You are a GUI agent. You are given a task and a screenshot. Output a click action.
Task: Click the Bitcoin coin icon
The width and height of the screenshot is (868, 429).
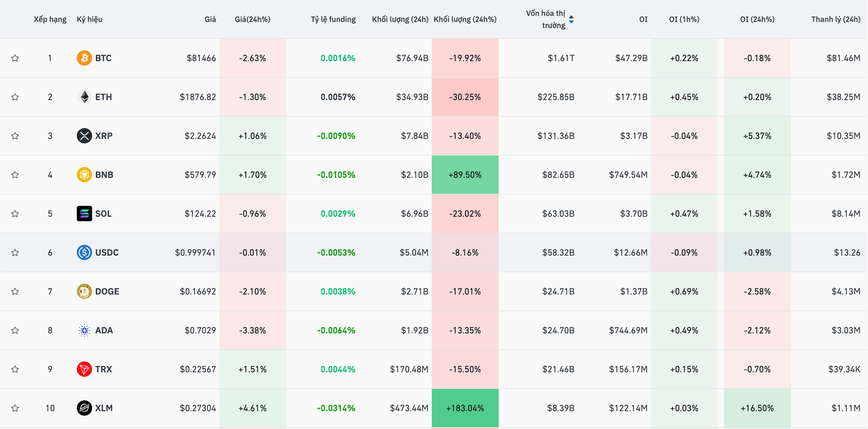click(x=84, y=58)
